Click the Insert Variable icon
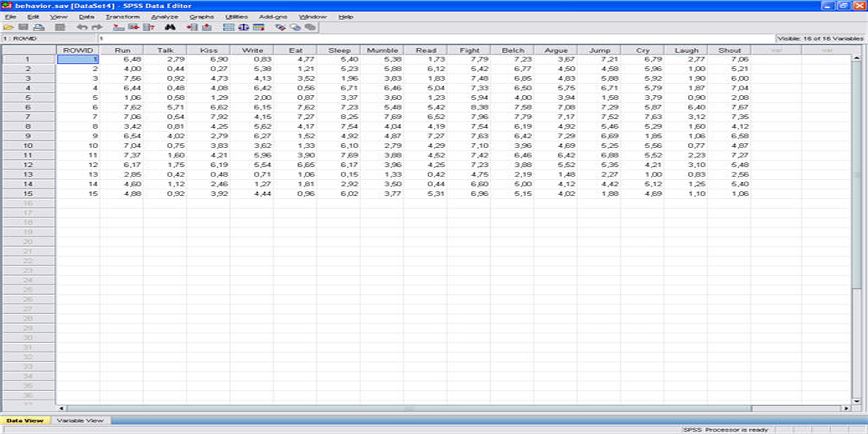This screenshot has width=868, height=434. [x=207, y=27]
